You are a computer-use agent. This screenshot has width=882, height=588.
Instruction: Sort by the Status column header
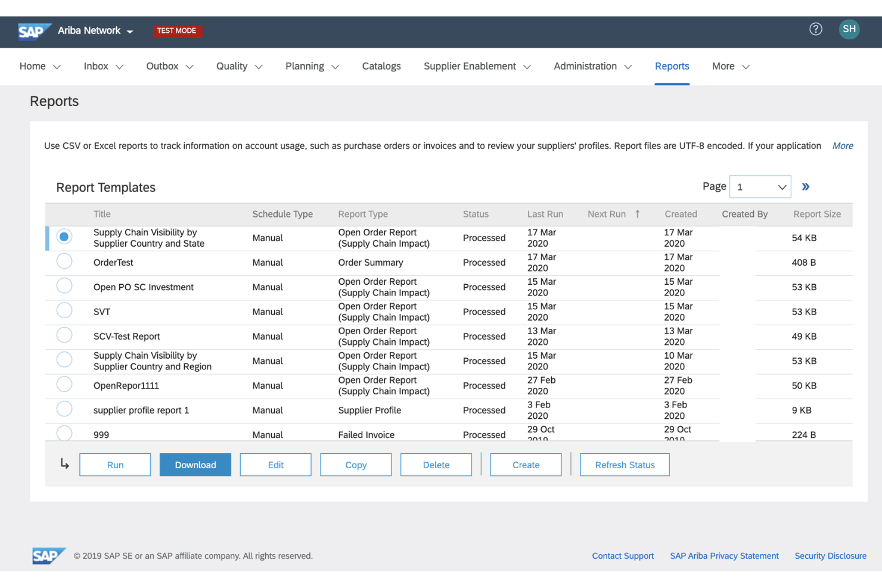[476, 214]
